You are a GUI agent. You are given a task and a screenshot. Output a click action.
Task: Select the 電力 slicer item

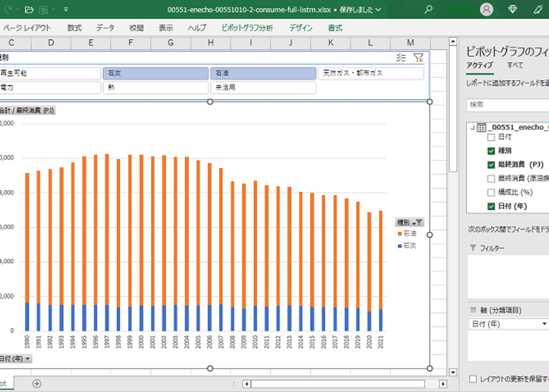click(x=50, y=87)
